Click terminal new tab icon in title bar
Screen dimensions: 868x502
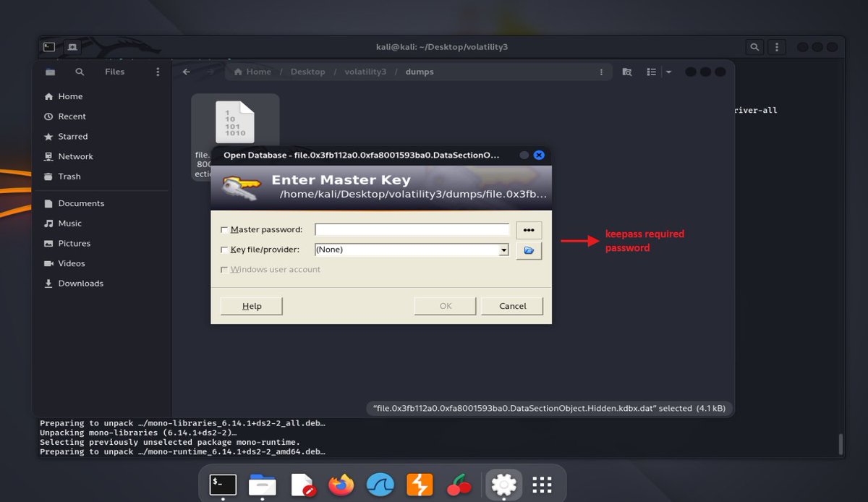coord(48,47)
